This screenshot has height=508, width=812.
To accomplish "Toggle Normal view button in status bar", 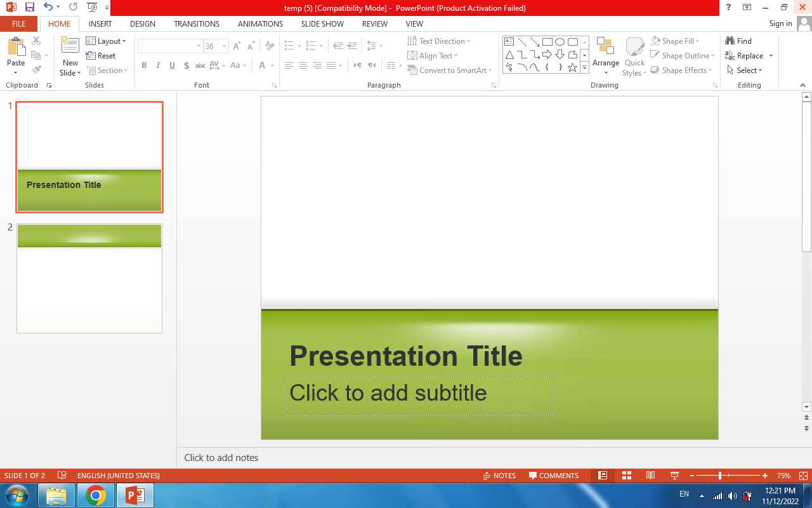I will [603, 476].
